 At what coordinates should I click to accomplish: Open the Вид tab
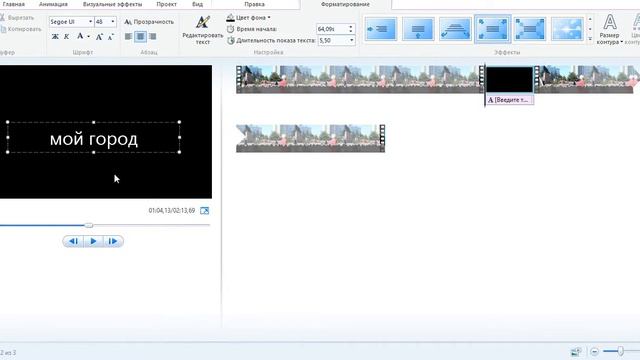point(197,4)
